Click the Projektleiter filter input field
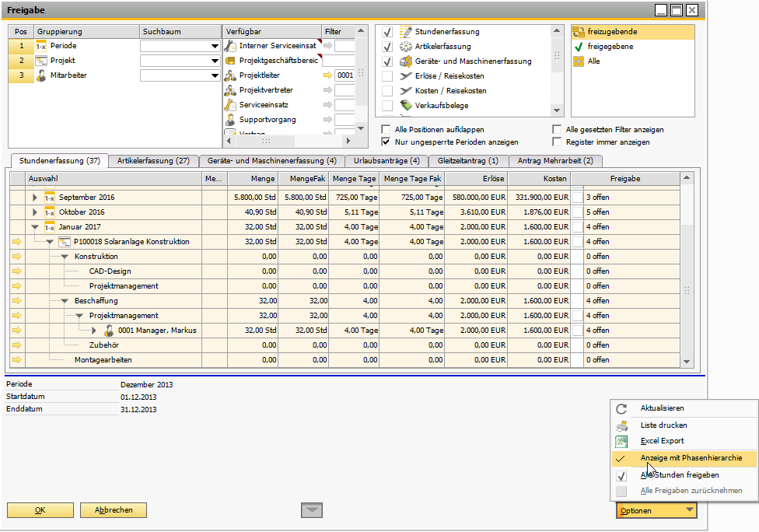The image size is (759, 532). [x=345, y=75]
